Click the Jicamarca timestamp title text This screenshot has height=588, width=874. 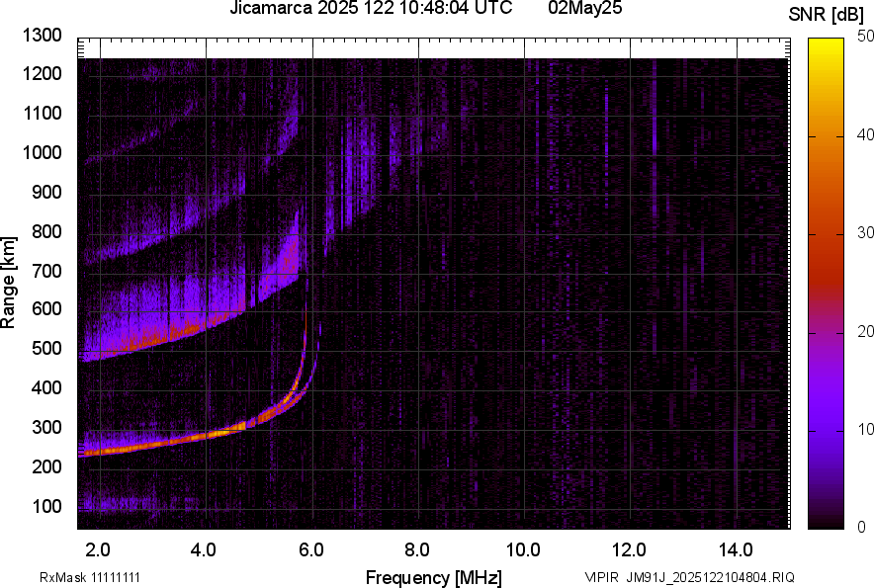pyautogui.click(x=371, y=9)
